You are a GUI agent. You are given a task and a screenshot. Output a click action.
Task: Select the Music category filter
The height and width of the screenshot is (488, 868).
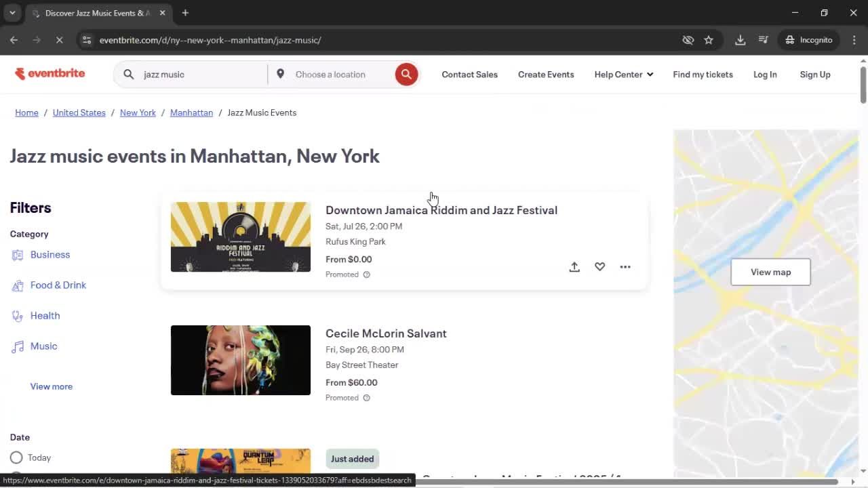44,346
